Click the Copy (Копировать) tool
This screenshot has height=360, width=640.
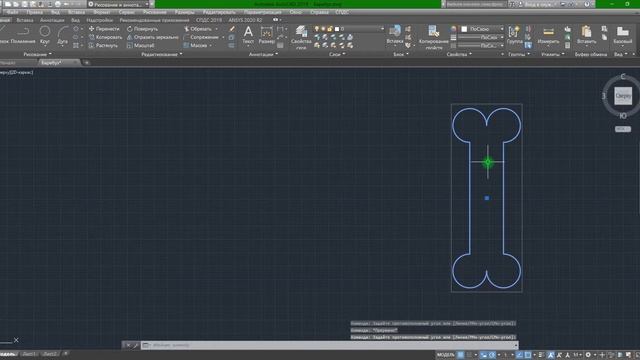(105, 37)
